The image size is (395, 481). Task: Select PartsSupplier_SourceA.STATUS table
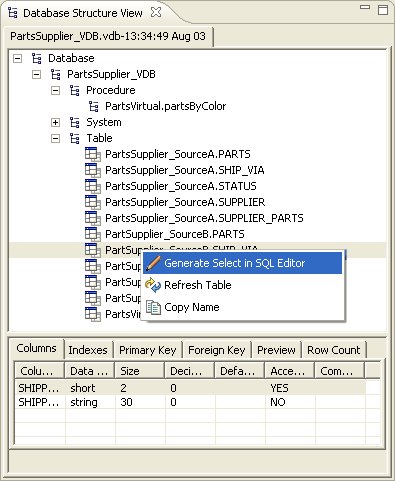pyautogui.click(x=181, y=186)
